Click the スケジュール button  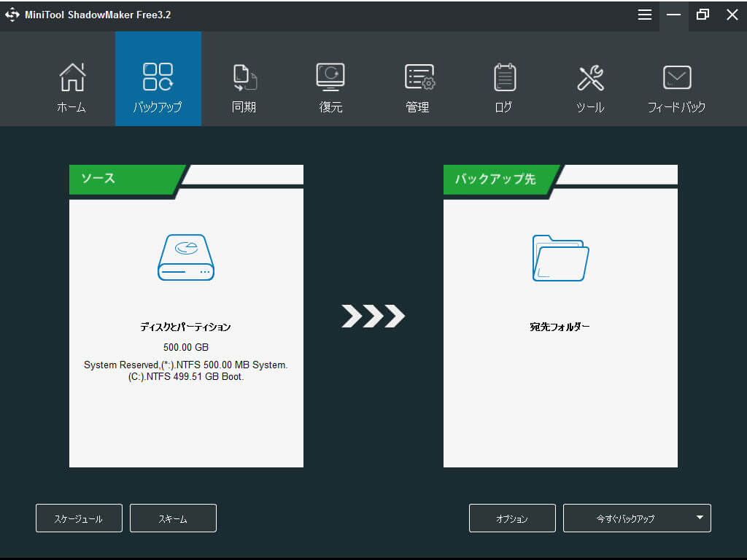pos(79,518)
